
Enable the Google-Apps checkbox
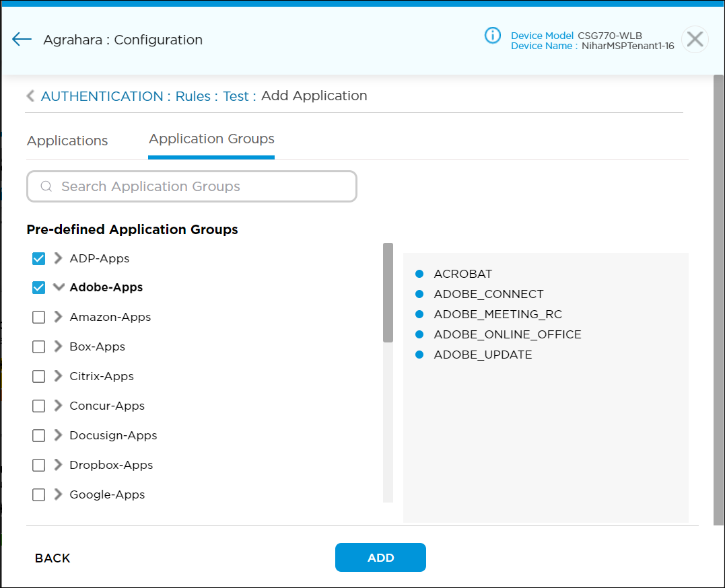tap(38, 494)
